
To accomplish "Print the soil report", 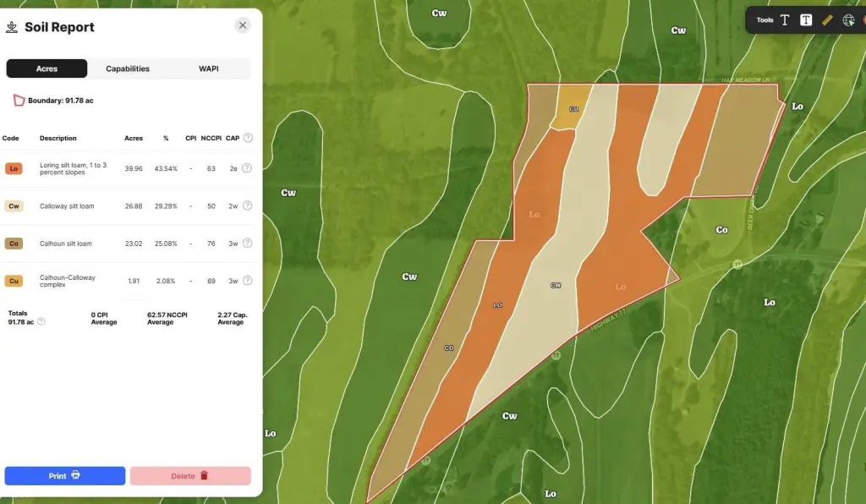I will (x=64, y=476).
